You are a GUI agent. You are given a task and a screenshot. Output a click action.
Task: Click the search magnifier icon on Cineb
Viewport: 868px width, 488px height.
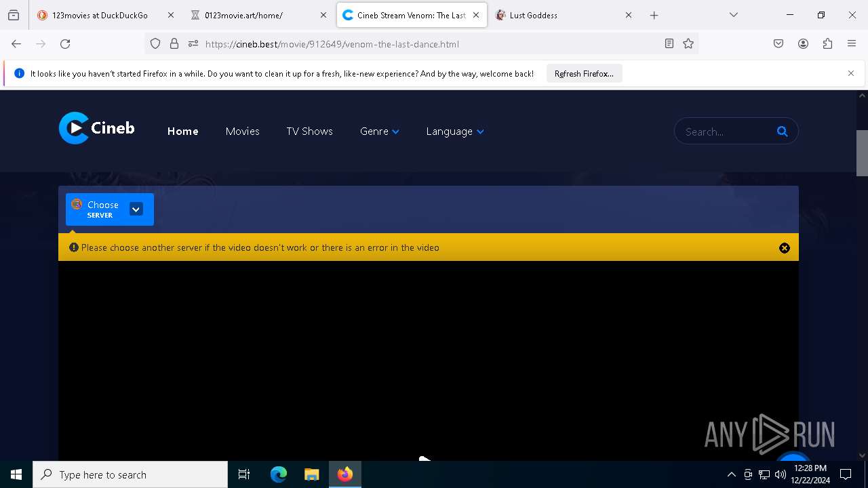click(x=782, y=131)
